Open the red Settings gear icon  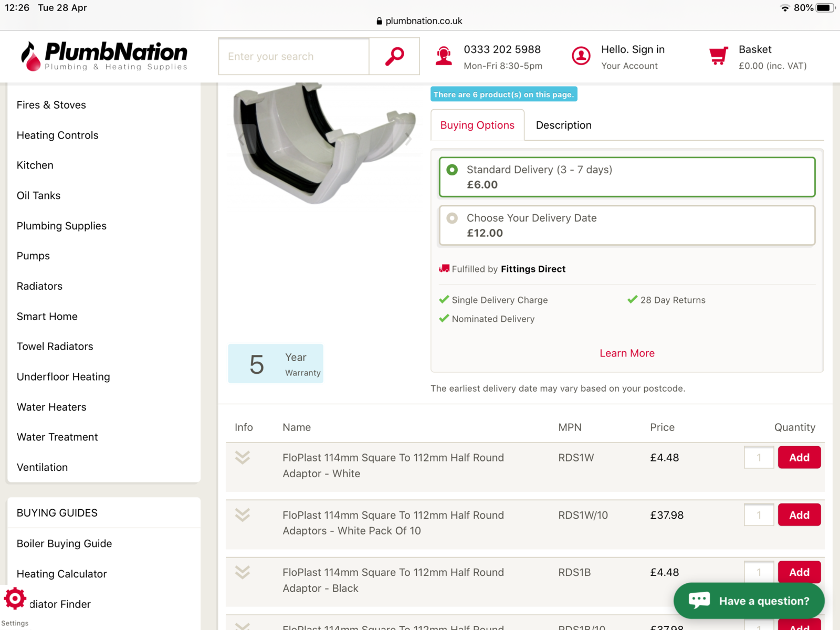tap(15, 598)
